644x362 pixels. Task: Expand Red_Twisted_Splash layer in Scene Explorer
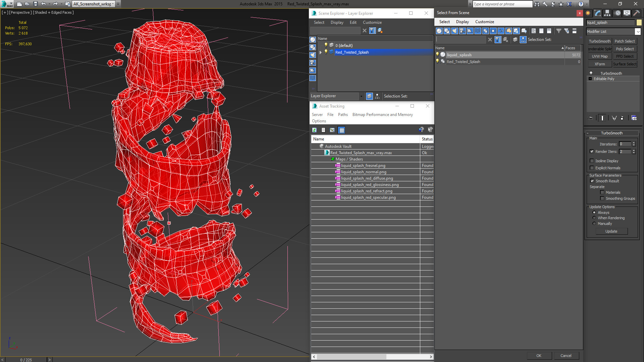click(321, 52)
